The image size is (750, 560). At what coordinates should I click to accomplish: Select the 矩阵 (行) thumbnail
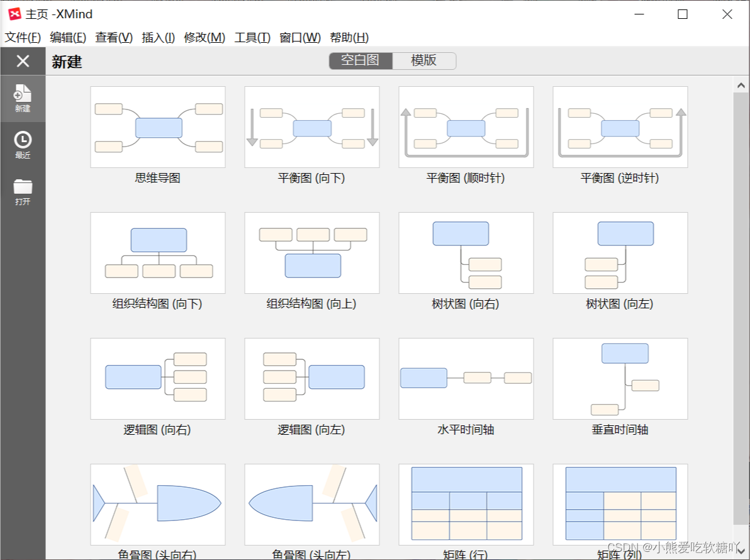466,505
